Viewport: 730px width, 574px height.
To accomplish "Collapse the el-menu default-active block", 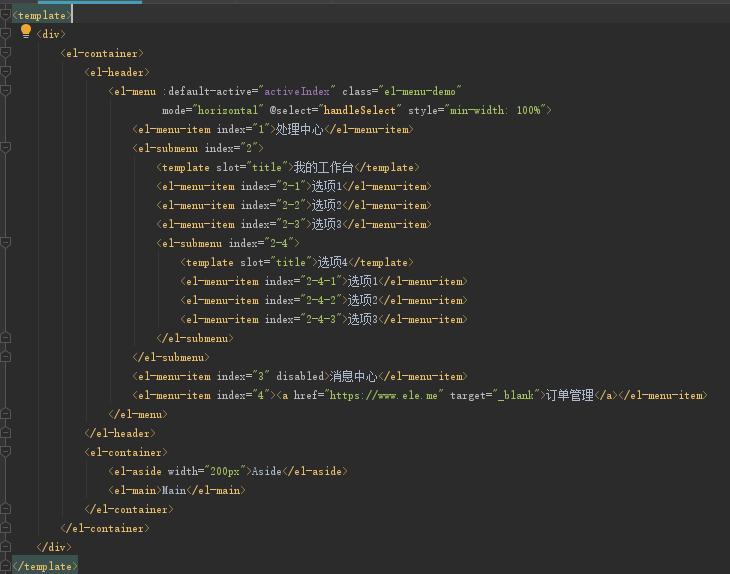I will tap(6, 91).
